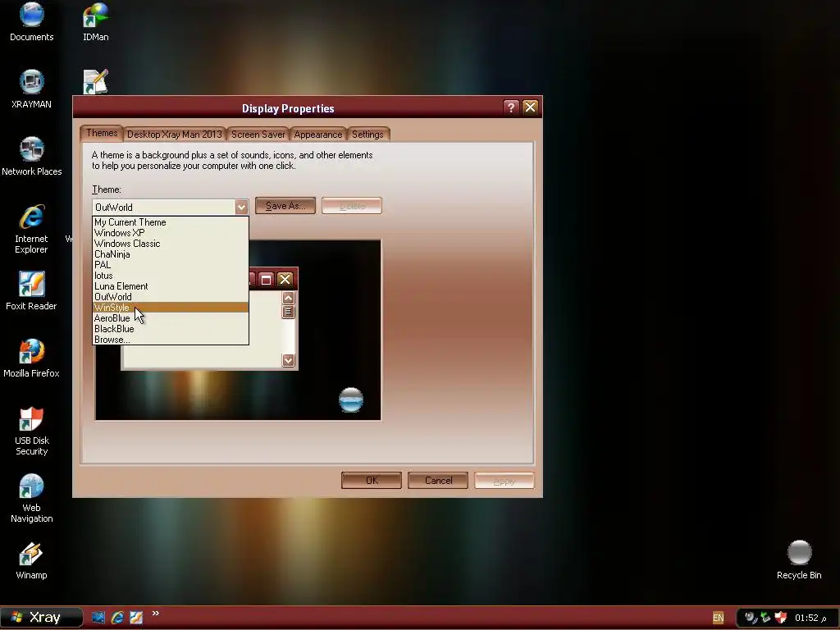
Task: Choose My Current Theme from the list
Action: click(171, 221)
